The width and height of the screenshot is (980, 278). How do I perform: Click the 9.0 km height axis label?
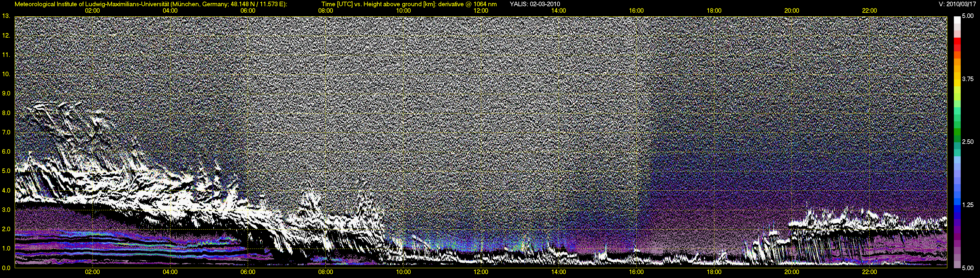[6, 93]
